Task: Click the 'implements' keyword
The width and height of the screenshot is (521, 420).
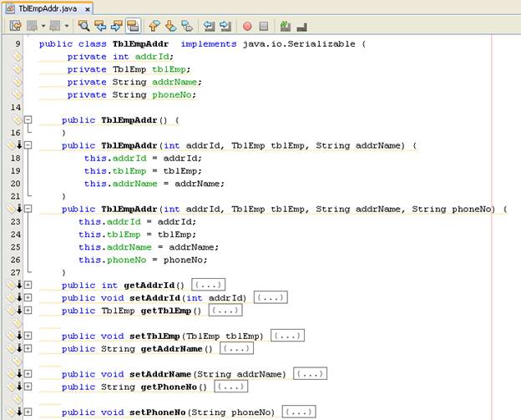Action: [209, 44]
